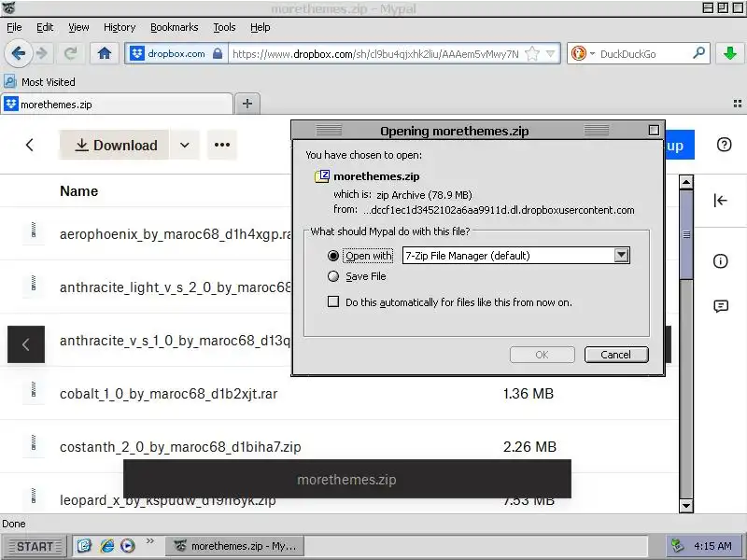Reload the page with the refresh icon
The height and width of the screenshot is (560, 747).
click(x=71, y=53)
